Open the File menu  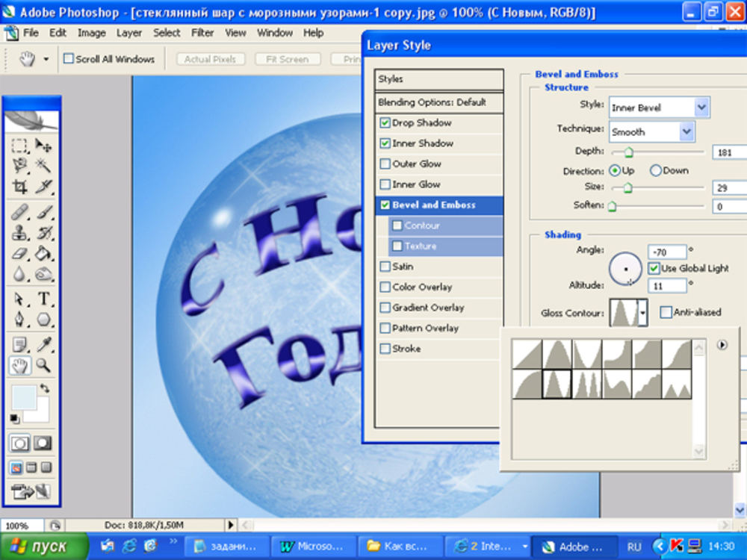tap(31, 33)
